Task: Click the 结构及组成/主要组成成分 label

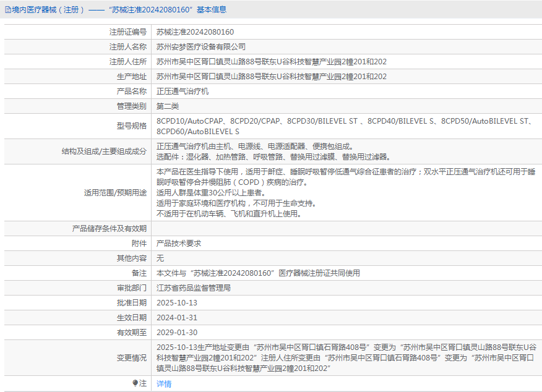Action: [x=104, y=151]
